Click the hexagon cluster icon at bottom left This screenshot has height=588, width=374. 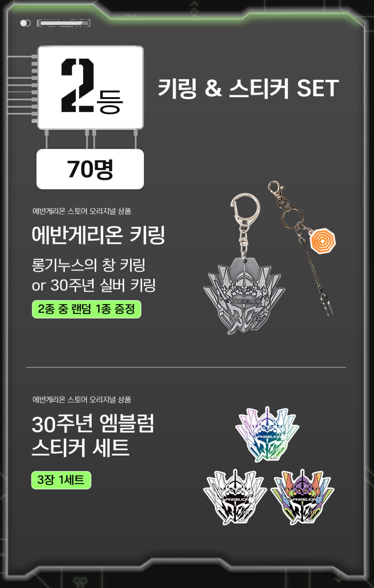(x=80, y=581)
